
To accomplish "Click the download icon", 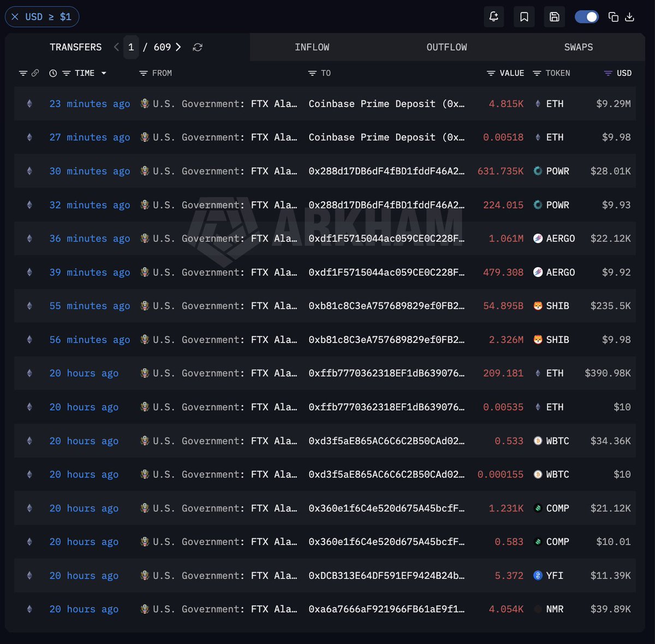I will (x=630, y=17).
